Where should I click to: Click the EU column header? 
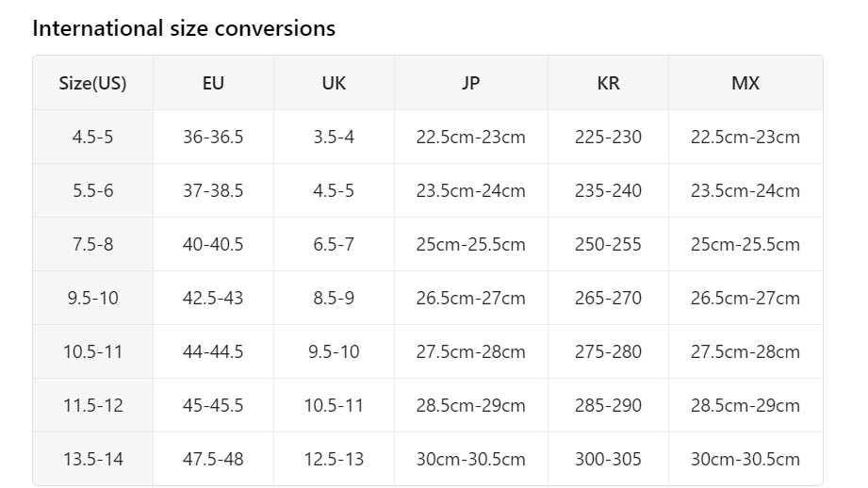(x=213, y=83)
